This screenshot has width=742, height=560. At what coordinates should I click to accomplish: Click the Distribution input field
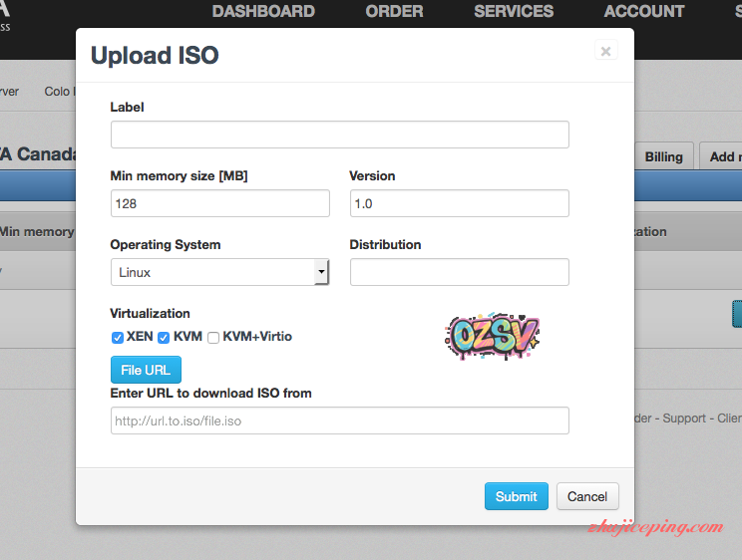click(x=459, y=272)
